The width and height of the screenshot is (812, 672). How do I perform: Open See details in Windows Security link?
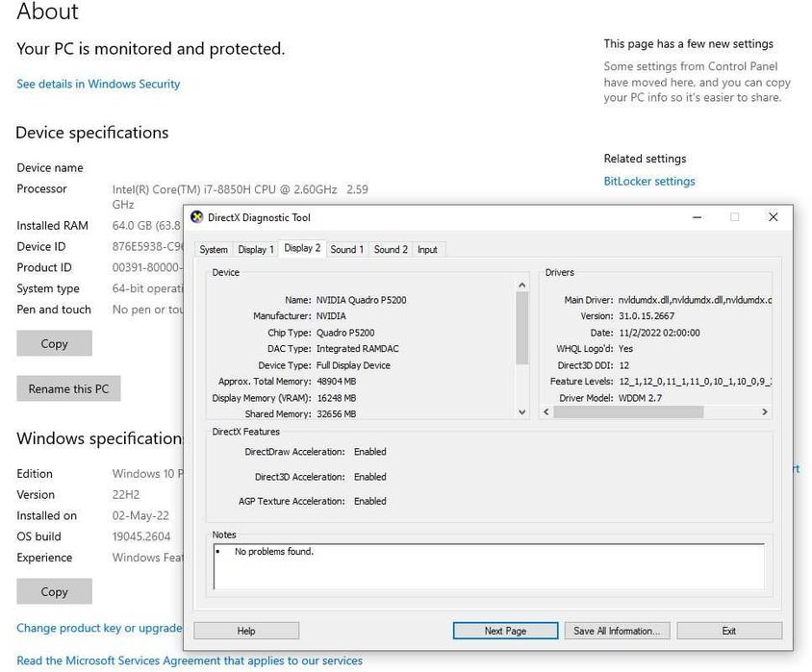coord(98,84)
